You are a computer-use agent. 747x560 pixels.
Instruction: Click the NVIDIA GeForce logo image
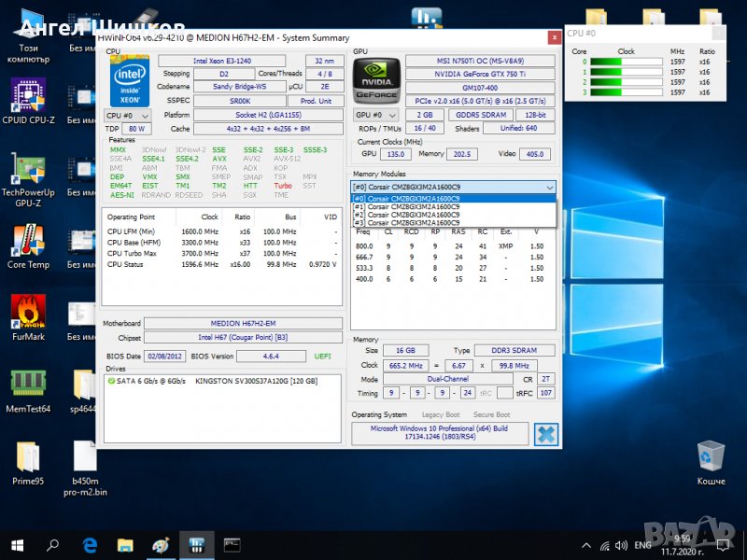tap(376, 80)
